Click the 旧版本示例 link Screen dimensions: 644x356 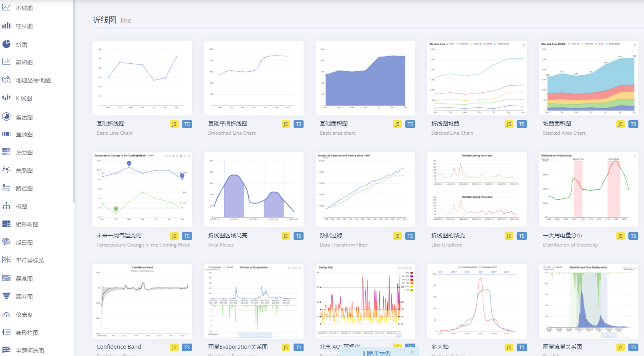[x=376, y=353]
